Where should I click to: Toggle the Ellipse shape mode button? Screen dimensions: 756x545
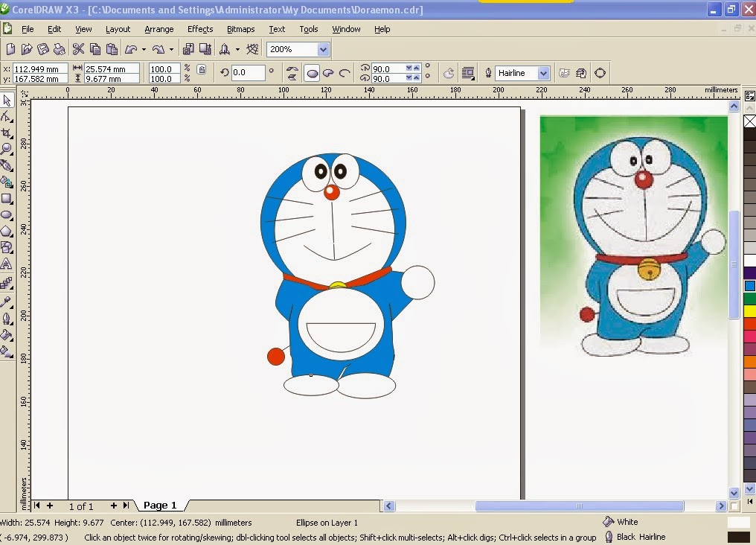tap(313, 73)
